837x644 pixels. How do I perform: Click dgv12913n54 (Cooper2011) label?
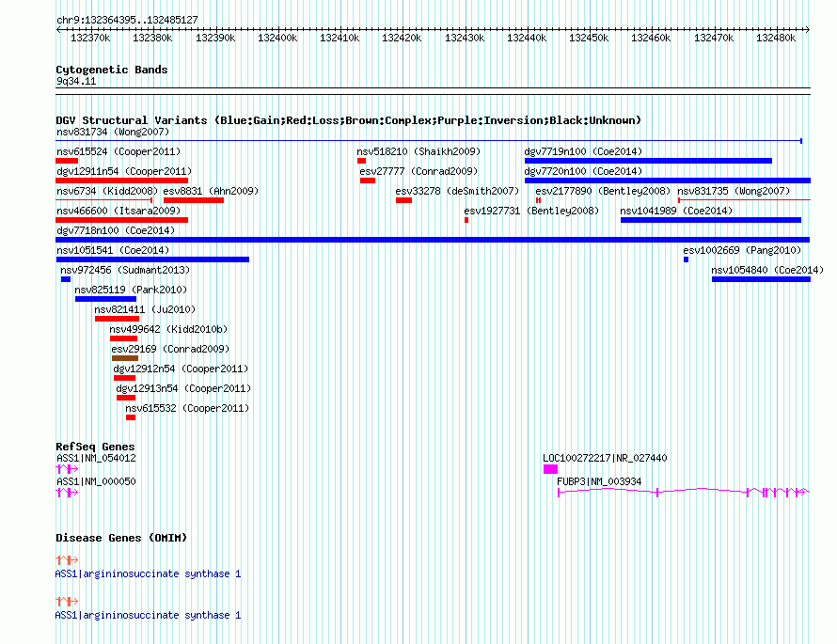[x=183, y=388]
